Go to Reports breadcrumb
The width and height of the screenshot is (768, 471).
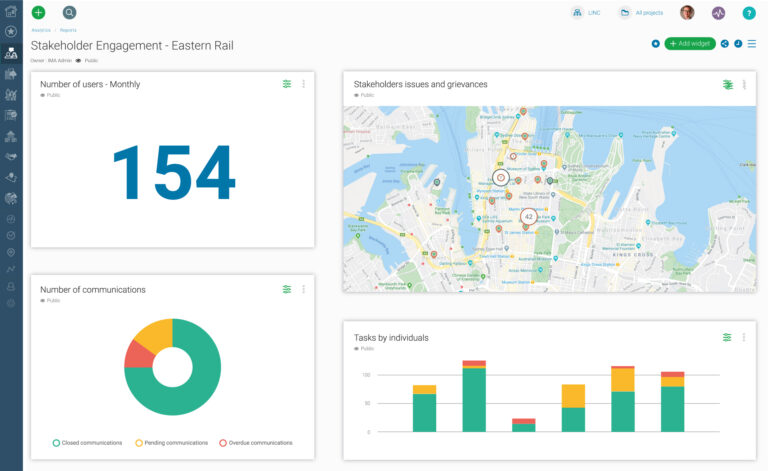[68, 30]
